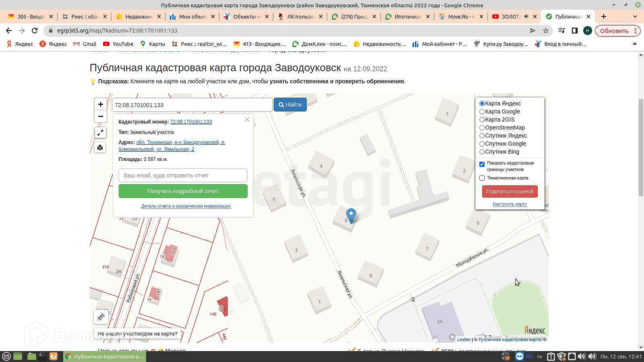Uncheck Показать кадастровые границы участков

(482, 164)
